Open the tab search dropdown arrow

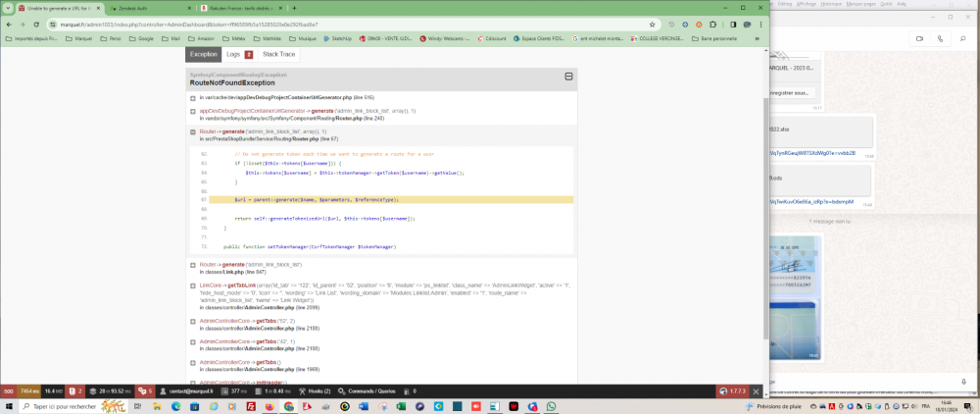[x=8, y=8]
